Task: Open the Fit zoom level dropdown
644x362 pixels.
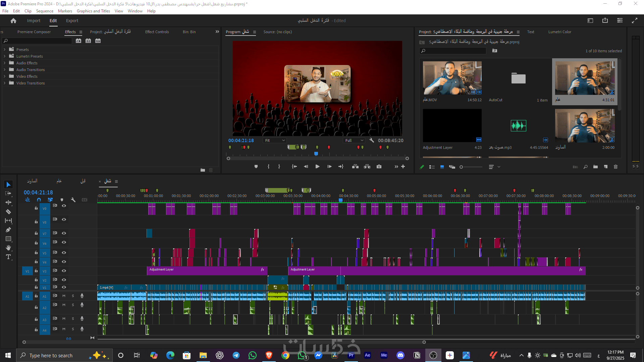Action: click(275, 140)
